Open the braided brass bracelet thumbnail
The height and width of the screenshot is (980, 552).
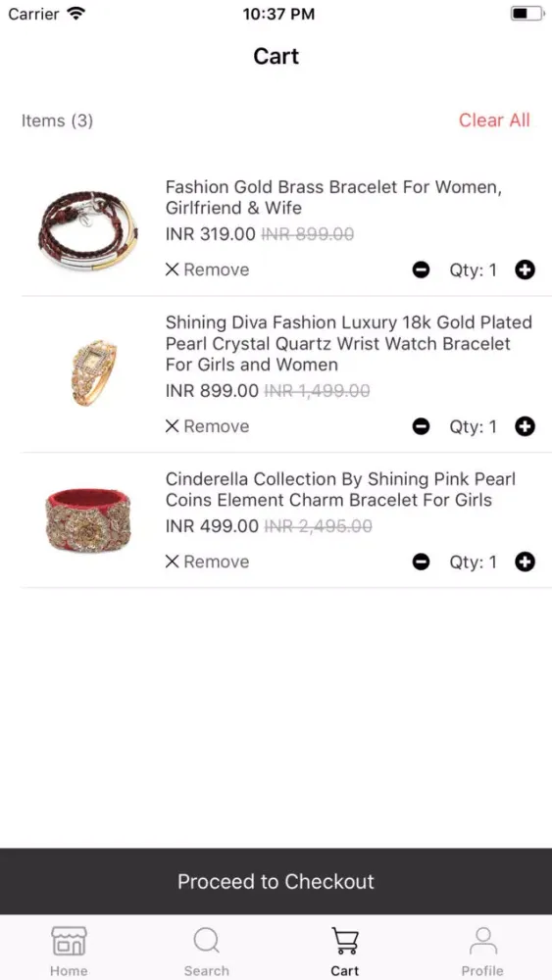(x=88, y=230)
